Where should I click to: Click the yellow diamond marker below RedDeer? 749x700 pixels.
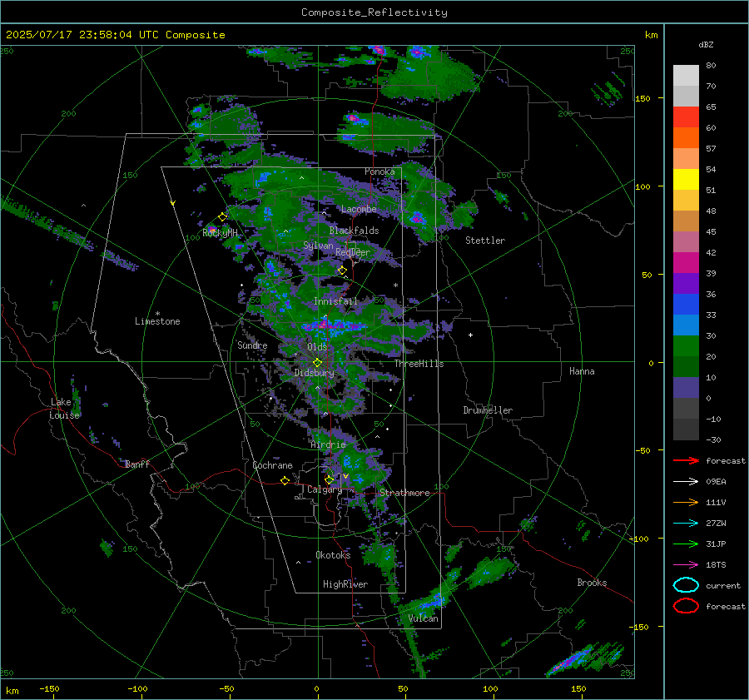click(342, 271)
